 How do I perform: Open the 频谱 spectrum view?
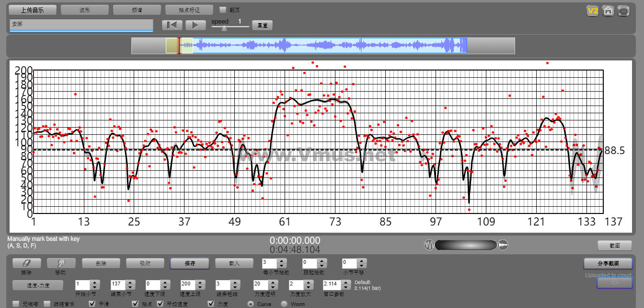(x=137, y=10)
